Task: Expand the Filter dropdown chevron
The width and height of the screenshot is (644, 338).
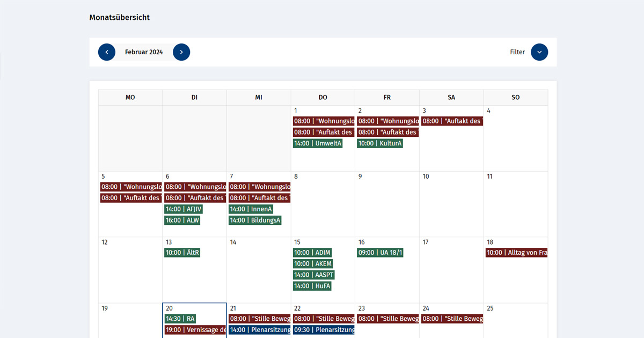Action: pos(539,52)
